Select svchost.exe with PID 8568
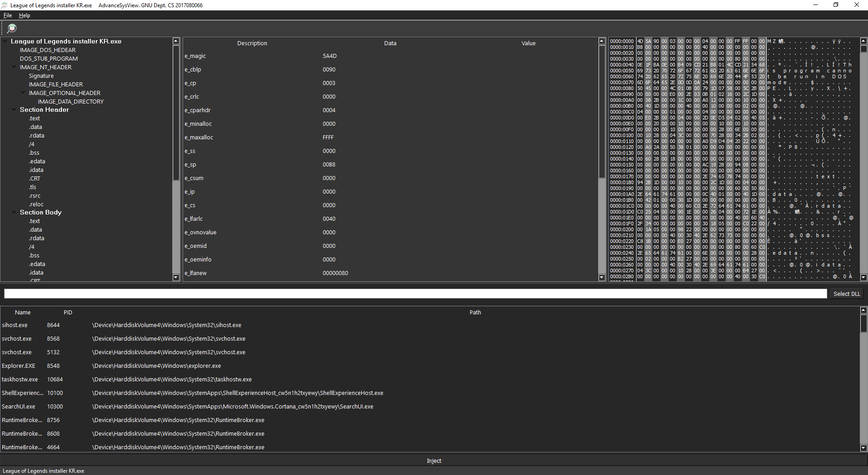The height and width of the screenshot is (475, 868). [429, 339]
